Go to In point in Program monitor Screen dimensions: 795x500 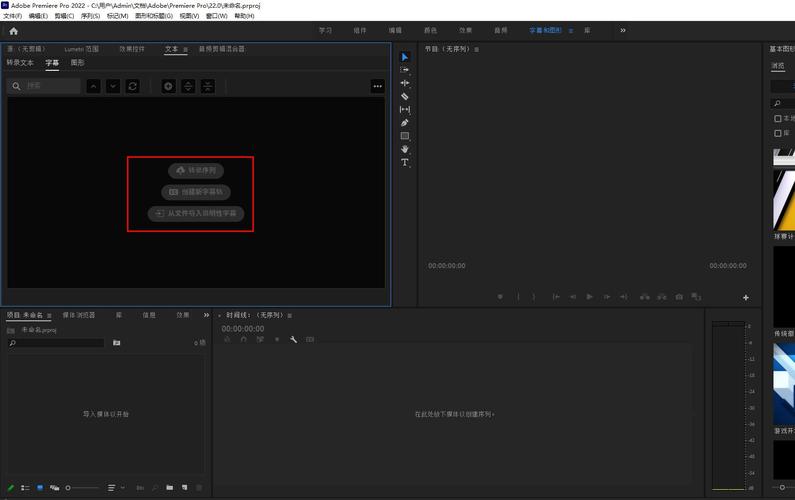556,297
